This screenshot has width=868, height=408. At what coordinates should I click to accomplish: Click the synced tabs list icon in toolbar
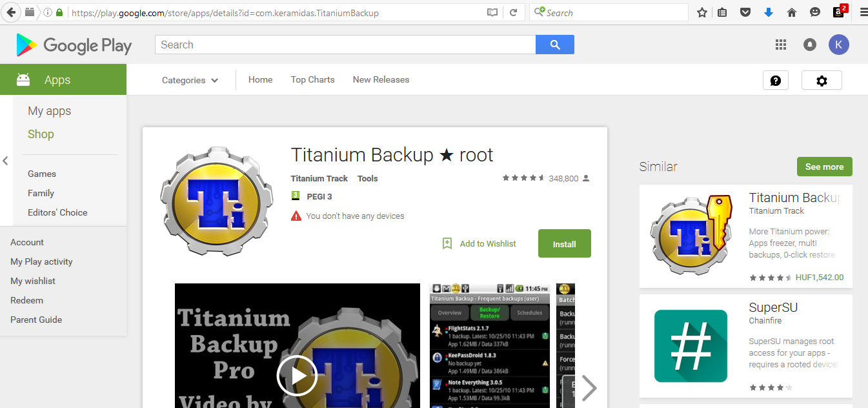pyautogui.click(x=723, y=12)
